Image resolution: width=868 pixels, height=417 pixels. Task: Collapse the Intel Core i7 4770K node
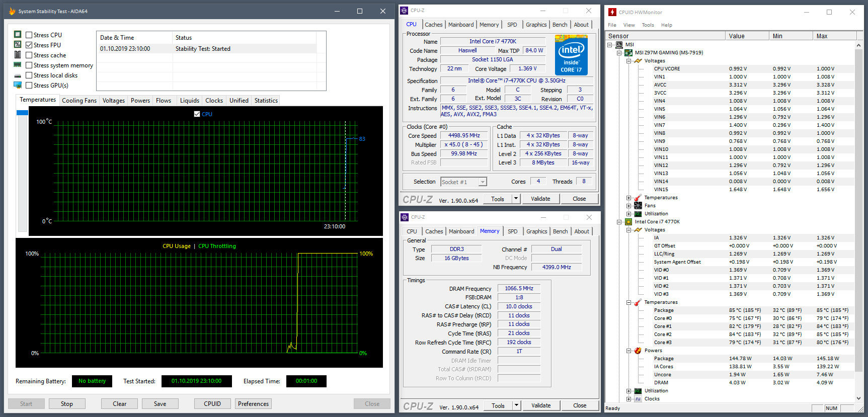tap(619, 221)
